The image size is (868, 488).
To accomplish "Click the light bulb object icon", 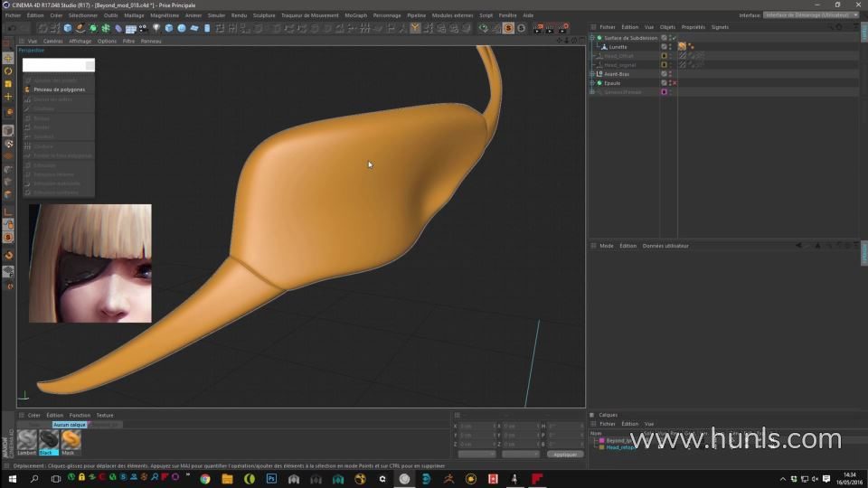I will 156,28.
